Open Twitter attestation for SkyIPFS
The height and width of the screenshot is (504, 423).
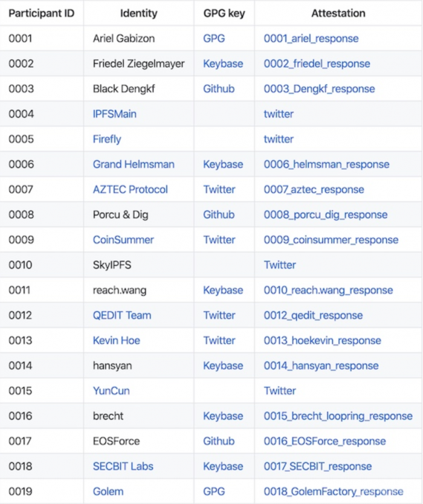280,265
